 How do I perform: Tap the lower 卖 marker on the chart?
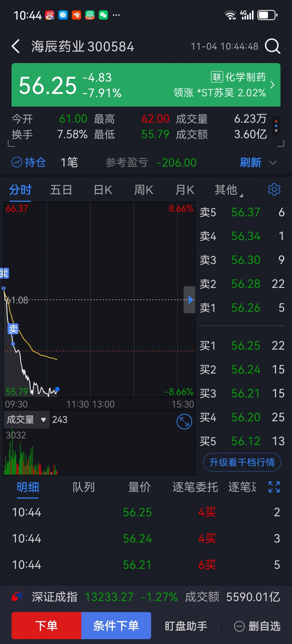(13, 329)
